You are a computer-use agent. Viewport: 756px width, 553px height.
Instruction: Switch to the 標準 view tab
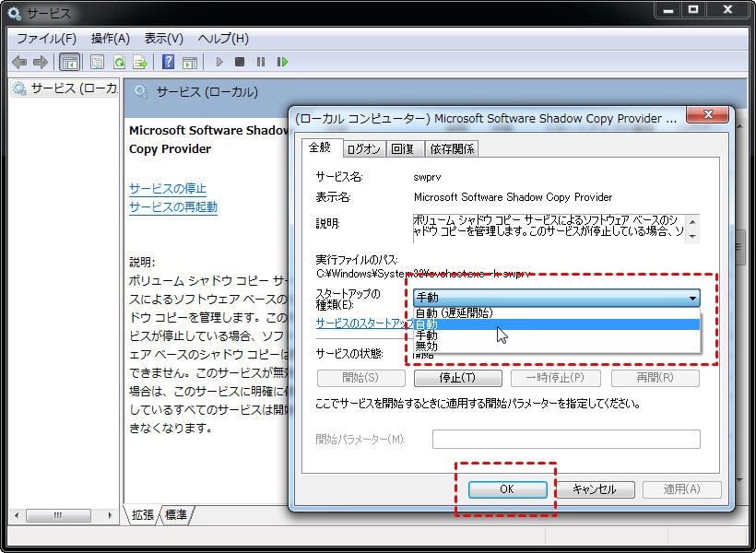(x=176, y=515)
